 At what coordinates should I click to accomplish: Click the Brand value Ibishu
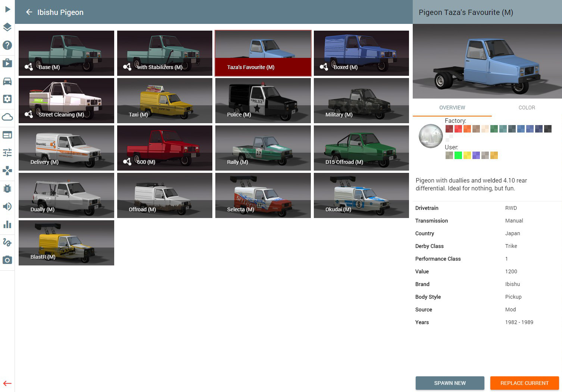tap(512, 284)
